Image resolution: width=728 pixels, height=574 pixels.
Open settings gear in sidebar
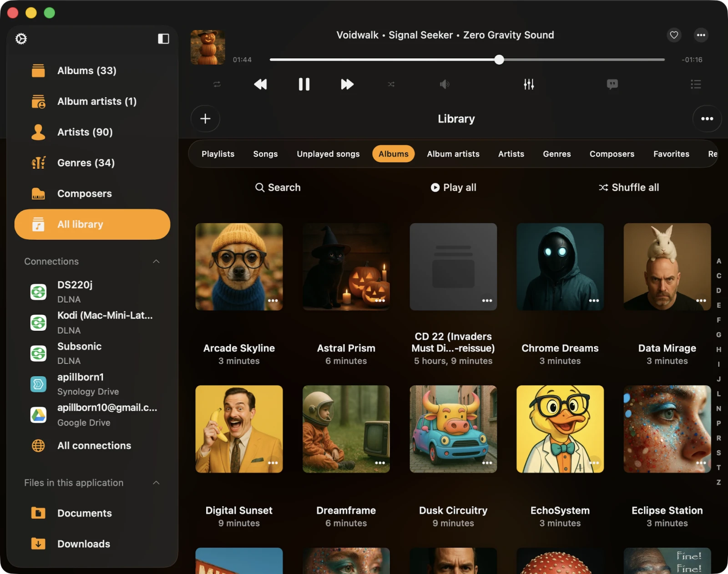click(x=21, y=39)
